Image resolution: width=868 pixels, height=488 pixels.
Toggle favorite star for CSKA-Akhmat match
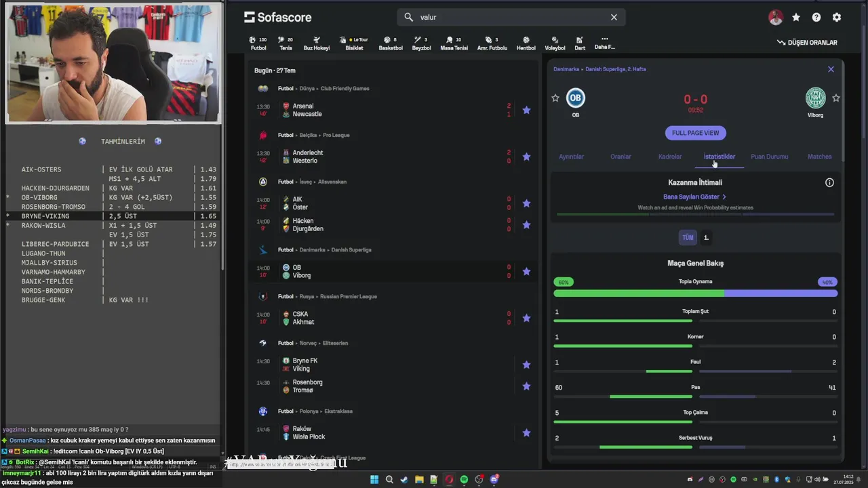(x=526, y=318)
